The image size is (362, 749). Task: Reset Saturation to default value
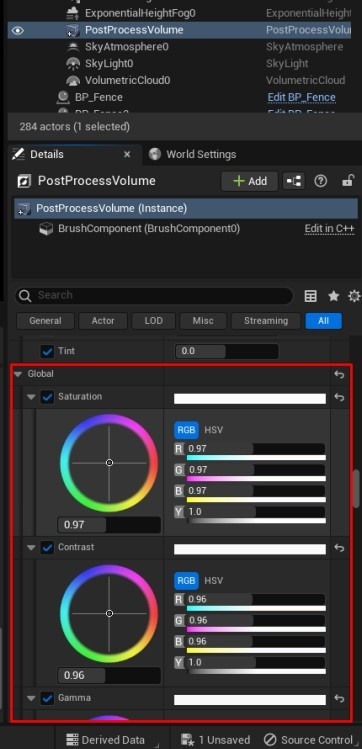pyautogui.click(x=339, y=397)
